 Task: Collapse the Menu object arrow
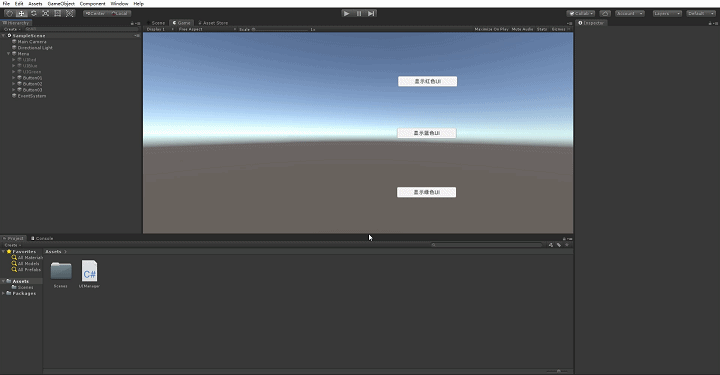[x=9, y=54]
